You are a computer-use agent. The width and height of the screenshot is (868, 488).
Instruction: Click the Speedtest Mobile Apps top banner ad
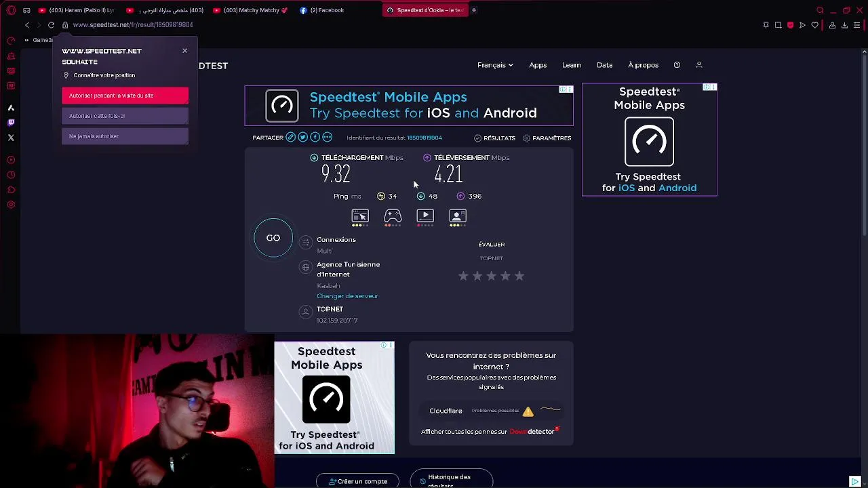tap(409, 106)
